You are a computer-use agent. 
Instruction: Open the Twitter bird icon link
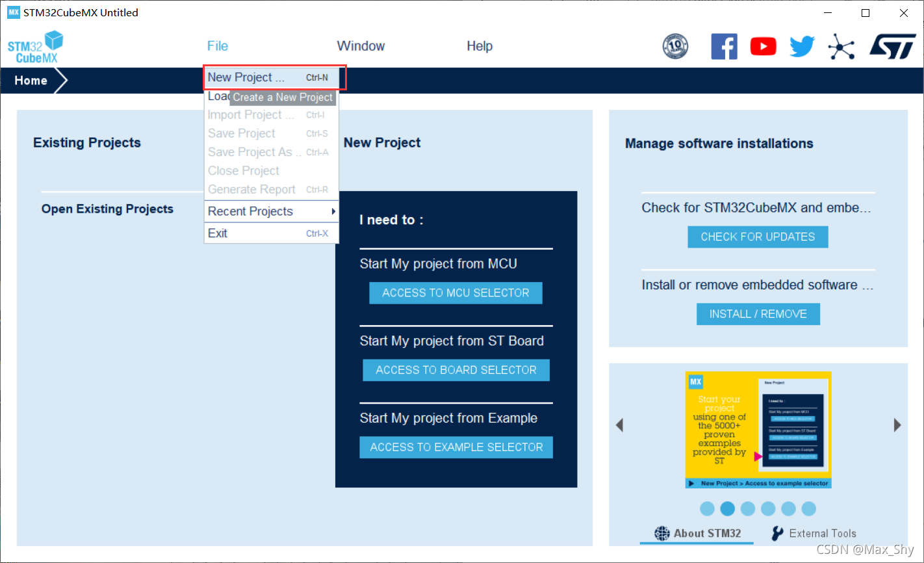pos(802,46)
